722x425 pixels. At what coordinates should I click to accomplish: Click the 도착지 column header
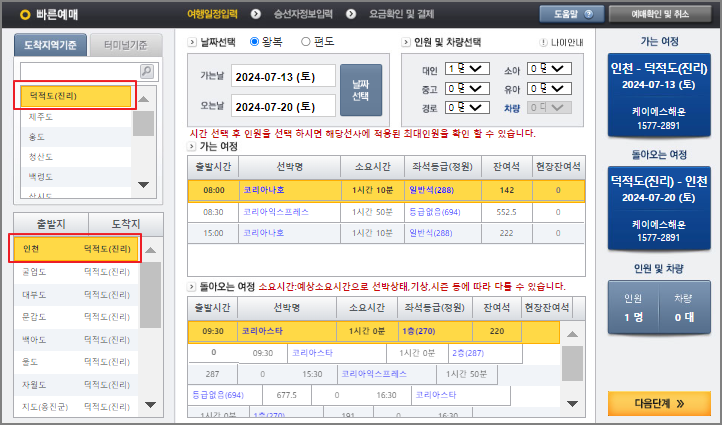[126, 224]
